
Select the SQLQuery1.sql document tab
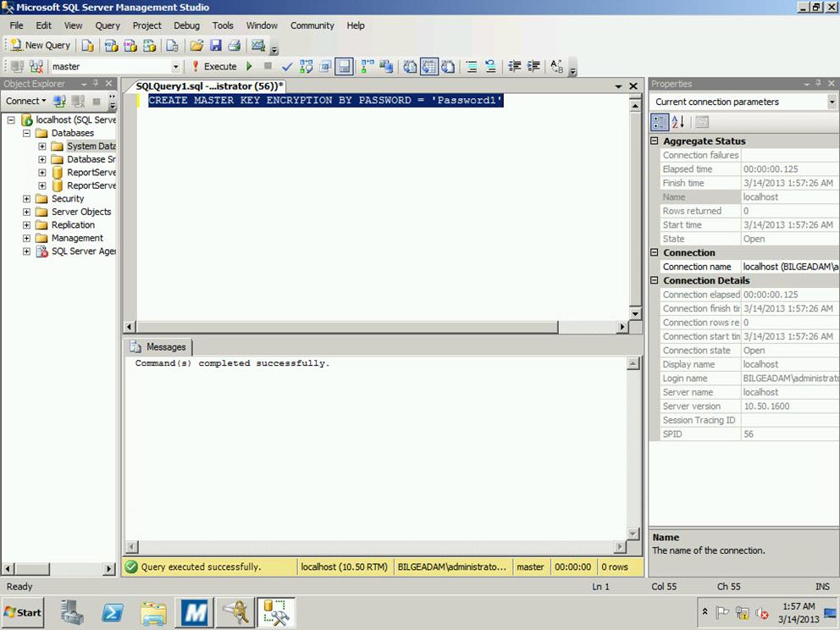[x=209, y=86]
